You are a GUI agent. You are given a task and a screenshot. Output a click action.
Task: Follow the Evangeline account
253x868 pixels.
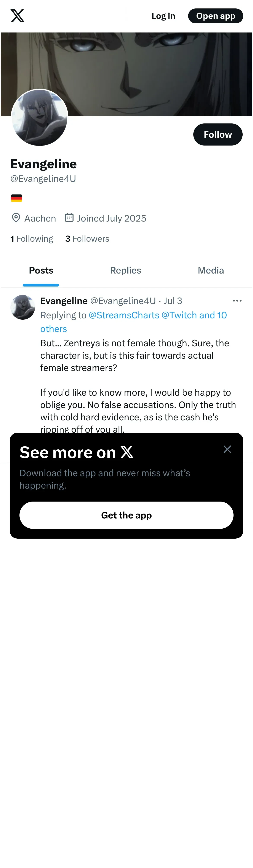pos(218,134)
